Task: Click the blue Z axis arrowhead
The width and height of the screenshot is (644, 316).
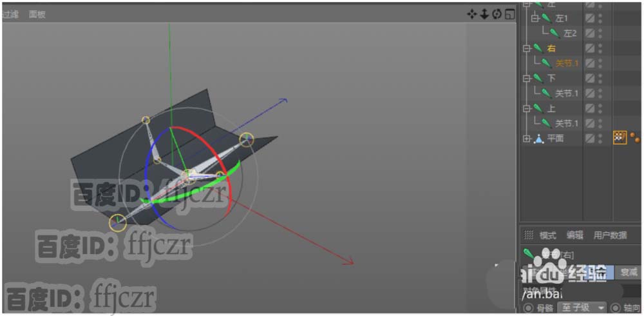Action: (283, 100)
